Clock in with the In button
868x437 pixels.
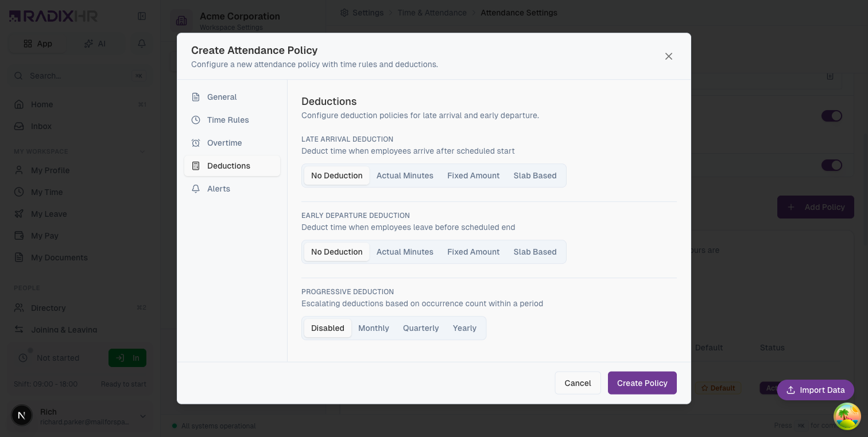(127, 358)
